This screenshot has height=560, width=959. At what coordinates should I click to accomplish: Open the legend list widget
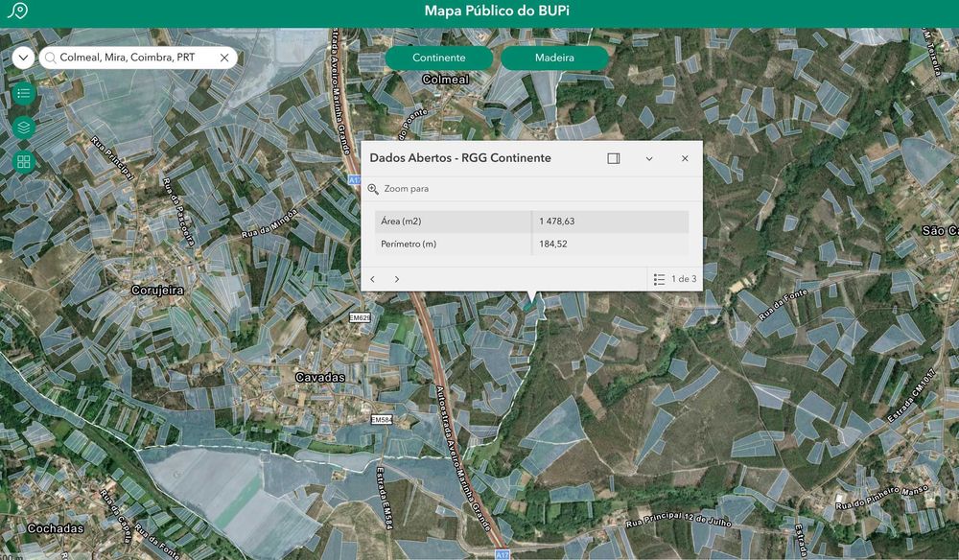point(24,93)
